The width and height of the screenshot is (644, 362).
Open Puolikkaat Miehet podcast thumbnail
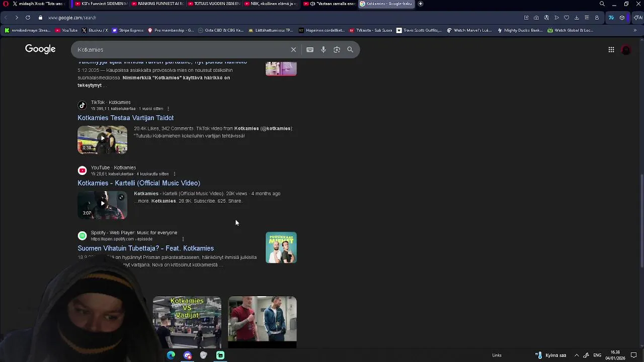[x=281, y=247]
